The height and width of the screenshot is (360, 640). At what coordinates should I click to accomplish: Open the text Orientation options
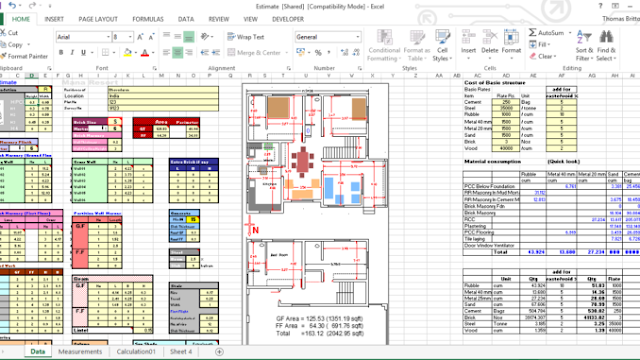205,37
